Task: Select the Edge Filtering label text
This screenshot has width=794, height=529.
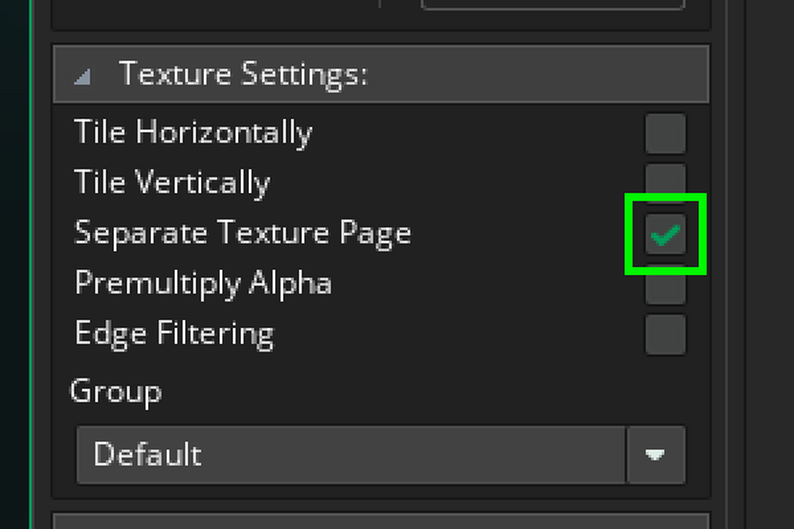Action: 174,333
